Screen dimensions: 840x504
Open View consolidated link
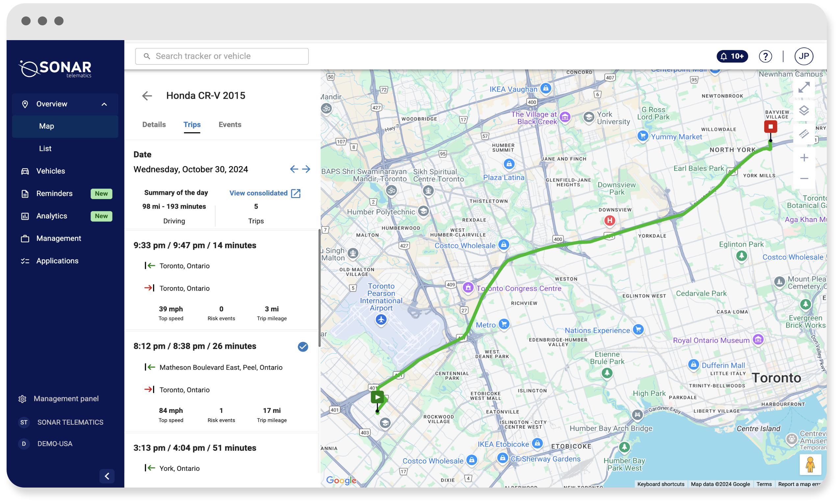(x=264, y=193)
